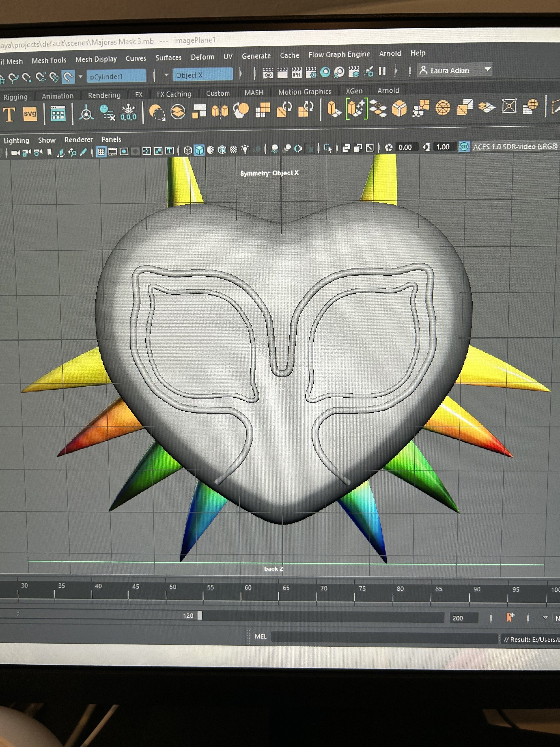
Task: Click the playback end time field 200
Action: 463,618
